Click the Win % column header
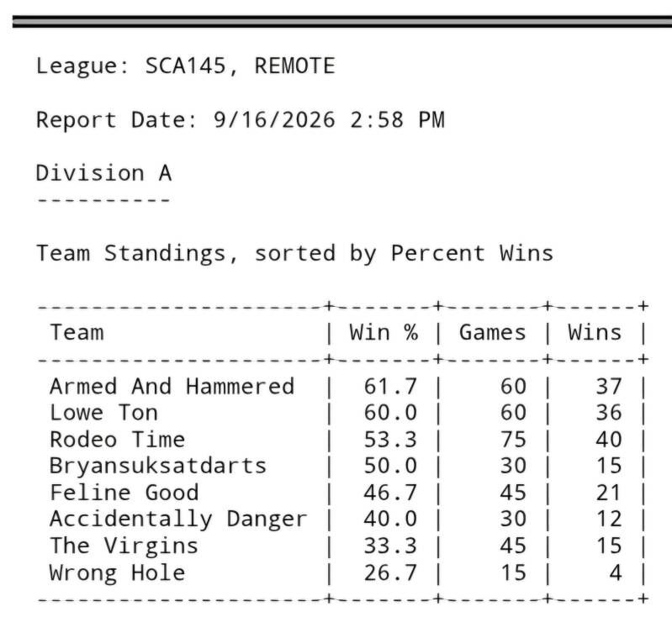 point(384,333)
